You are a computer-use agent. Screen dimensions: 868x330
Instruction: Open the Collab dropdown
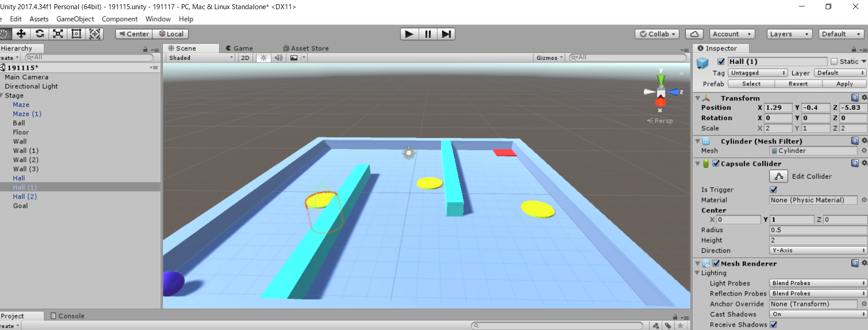[x=657, y=34]
